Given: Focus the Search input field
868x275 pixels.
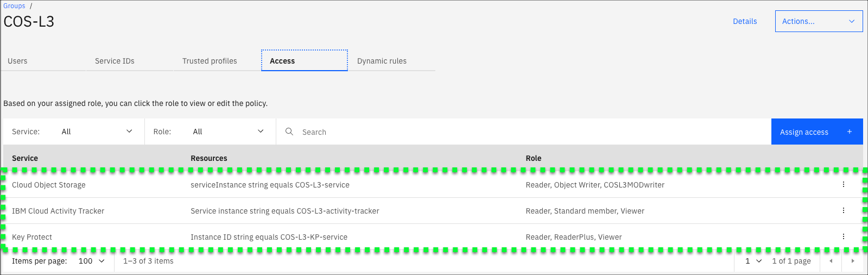Looking at the screenshot, I should (523, 132).
